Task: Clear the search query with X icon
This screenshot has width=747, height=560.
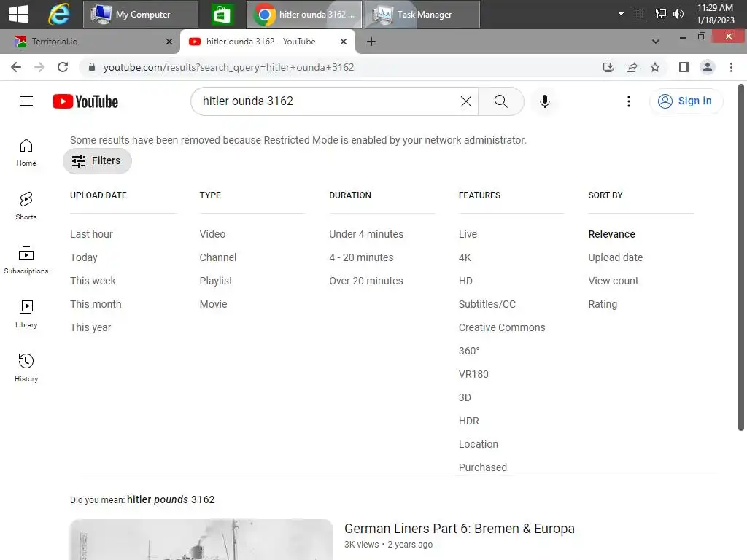Action: coord(466,101)
